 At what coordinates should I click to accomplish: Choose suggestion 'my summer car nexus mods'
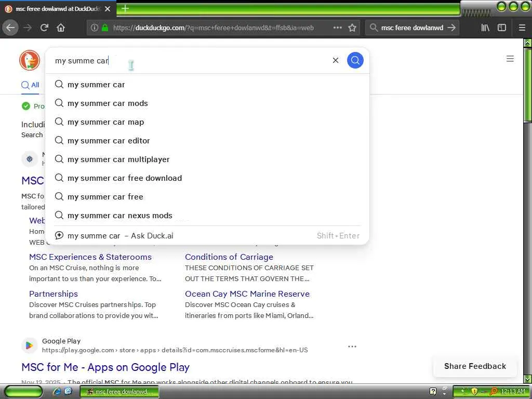pos(207,215)
